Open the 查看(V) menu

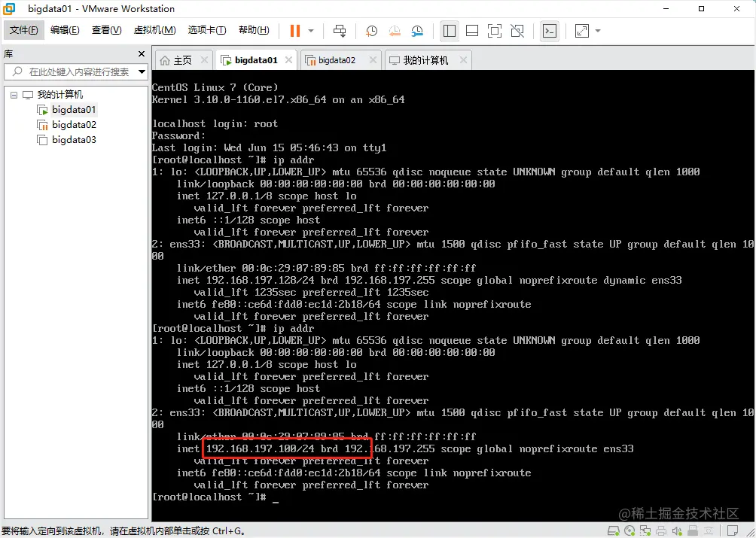[x=107, y=30]
